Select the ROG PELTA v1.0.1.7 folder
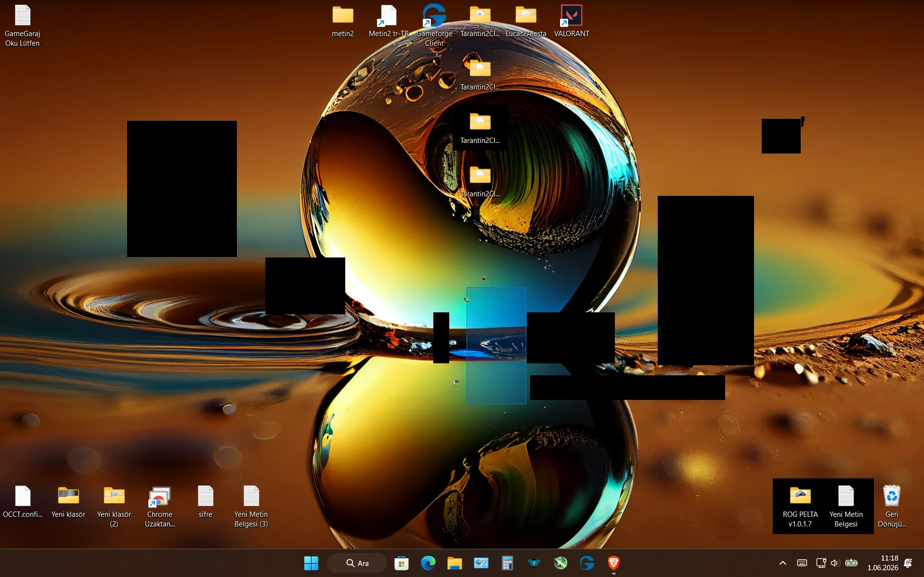 (800, 506)
